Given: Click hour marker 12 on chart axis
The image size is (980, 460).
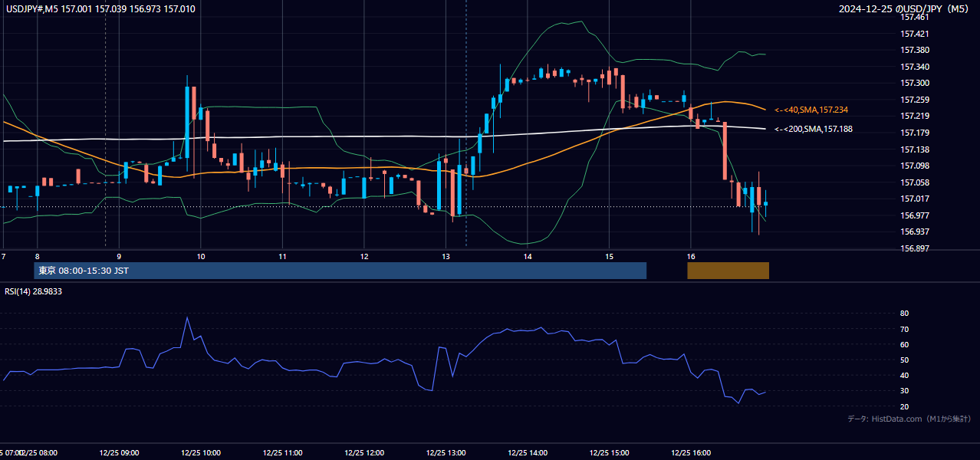Looking at the screenshot, I should tap(364, 257).
